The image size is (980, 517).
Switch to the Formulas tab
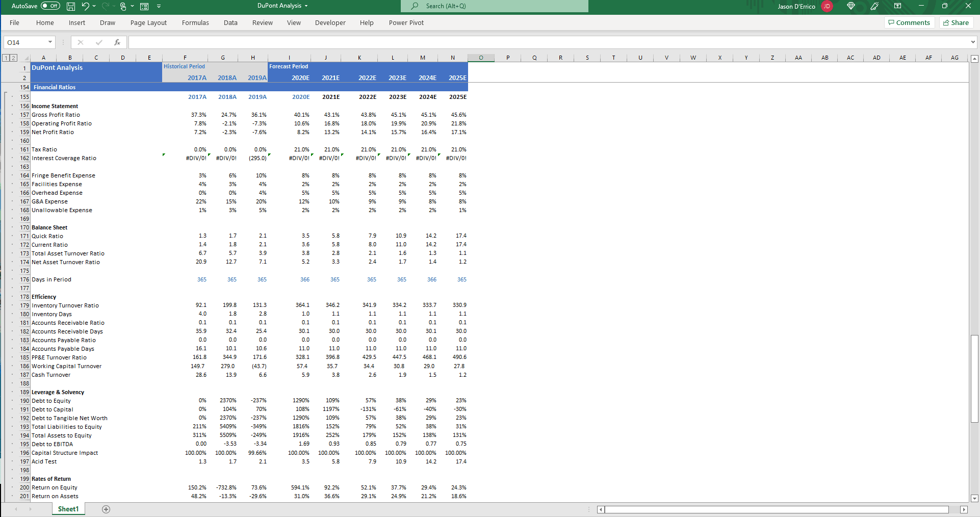pyautogui.click(x=195, y=22)
